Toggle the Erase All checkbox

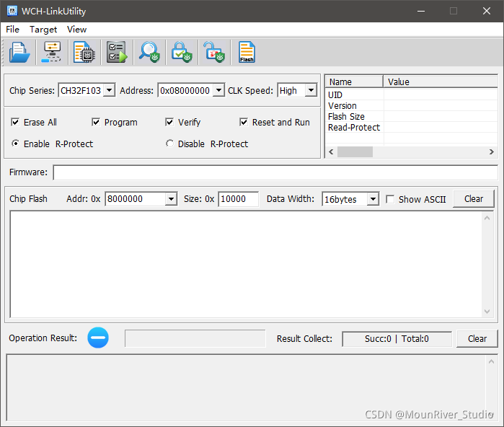click(x=15, y=122)
